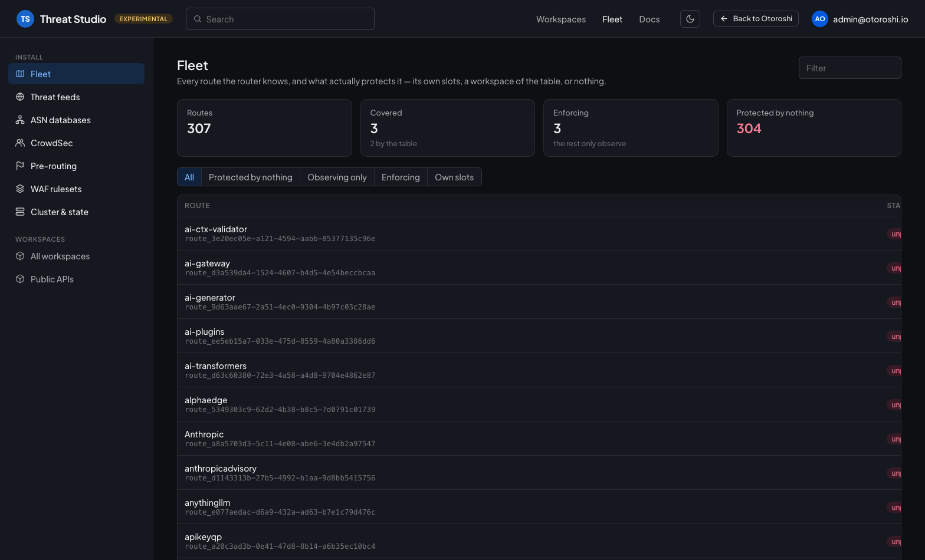Screen dimensions: 925x560
Task: Click the ai-ctx-validator route name
Action: click(x=216, y=229)
